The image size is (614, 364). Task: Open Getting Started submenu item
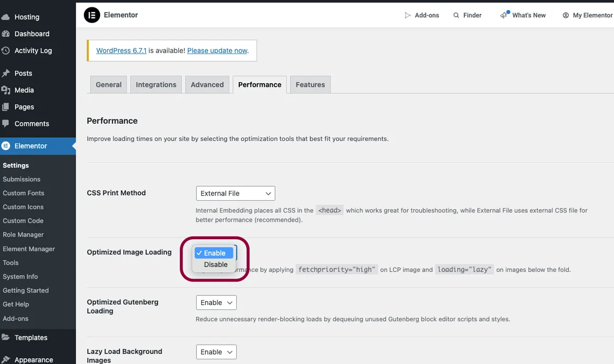pyautogui.click(x=26, y=291)
